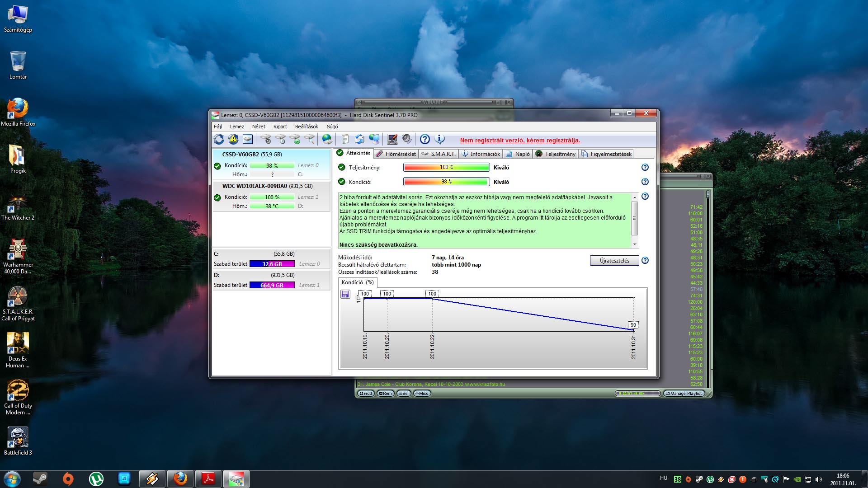Screen dimensions: 868x488
Task: Click the globe with disk toolbar icon
Action: 327,139
